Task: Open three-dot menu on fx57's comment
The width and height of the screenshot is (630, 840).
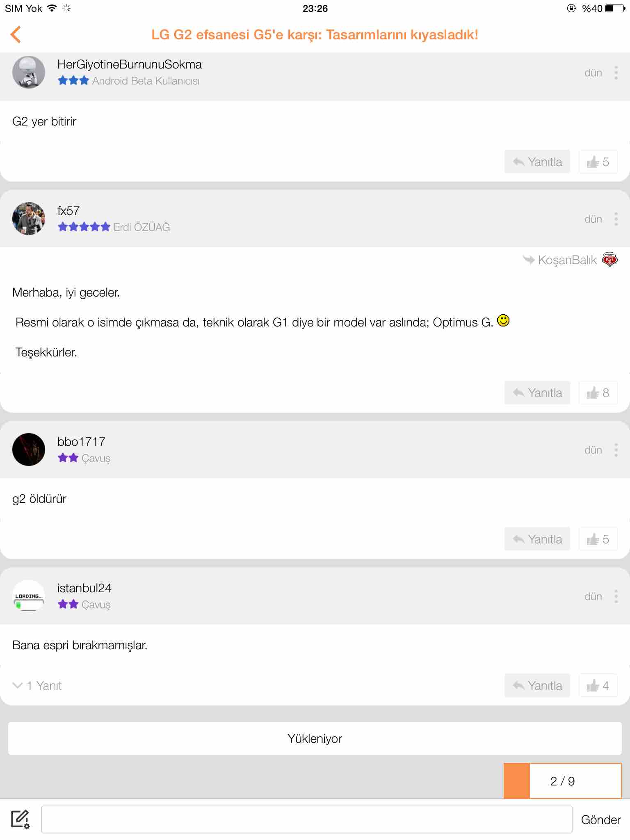Action: point(616,219)
